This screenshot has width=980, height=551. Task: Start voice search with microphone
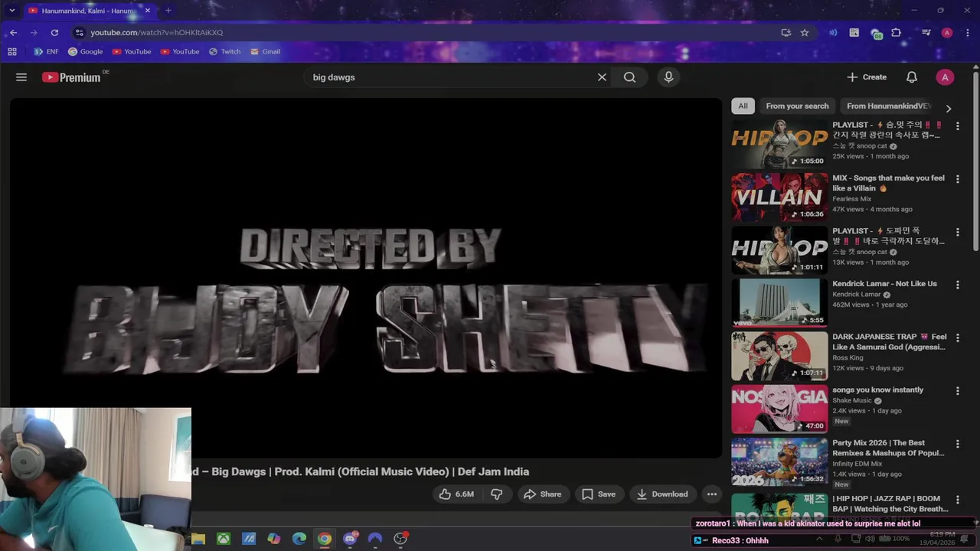pyautogui.click(x=668, y=77)
